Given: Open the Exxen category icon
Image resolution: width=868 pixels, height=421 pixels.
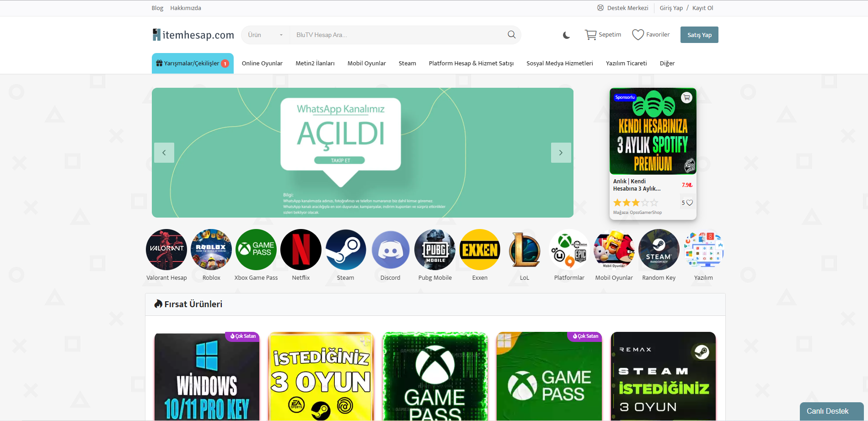Looking at the screenshot, I should tap(480, 250).
